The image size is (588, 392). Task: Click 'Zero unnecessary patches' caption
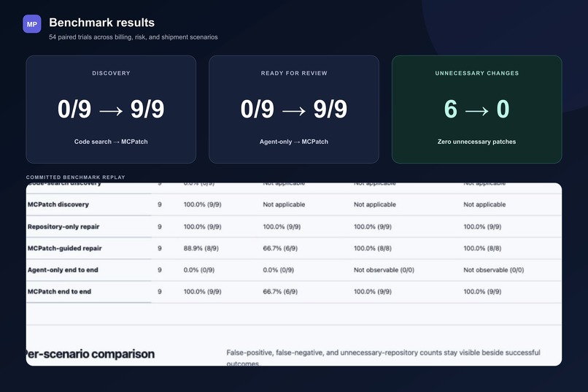coord(476,142)
